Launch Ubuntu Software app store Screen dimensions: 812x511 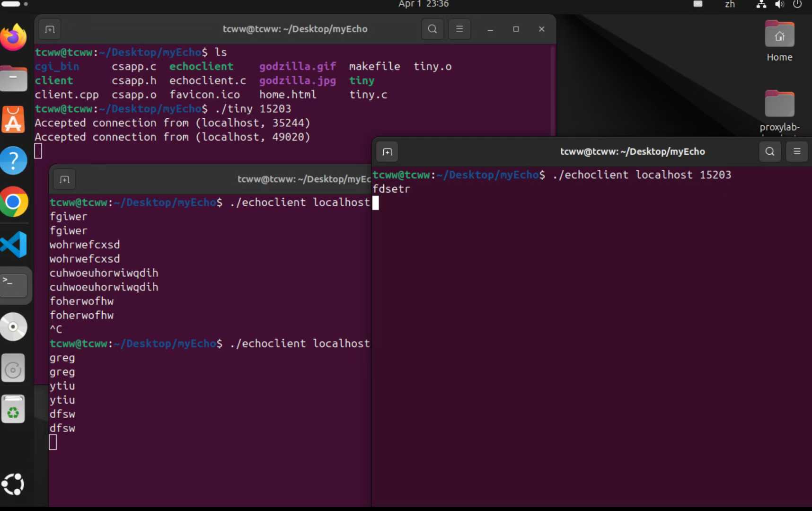(x=13, y=119)
